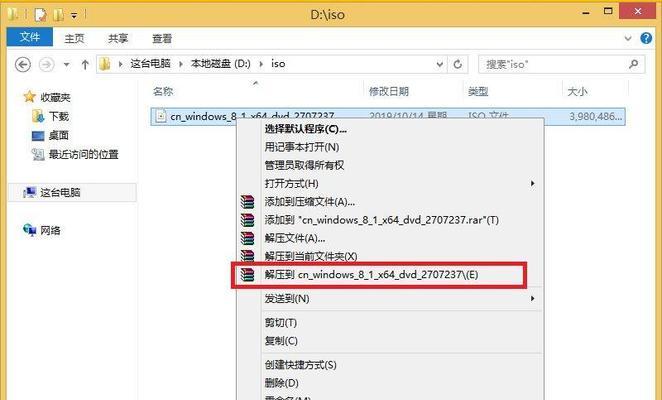The image size is (662, 400).
Task: Select 收藏夹 in the navigation pane
Action: (55, 98)
